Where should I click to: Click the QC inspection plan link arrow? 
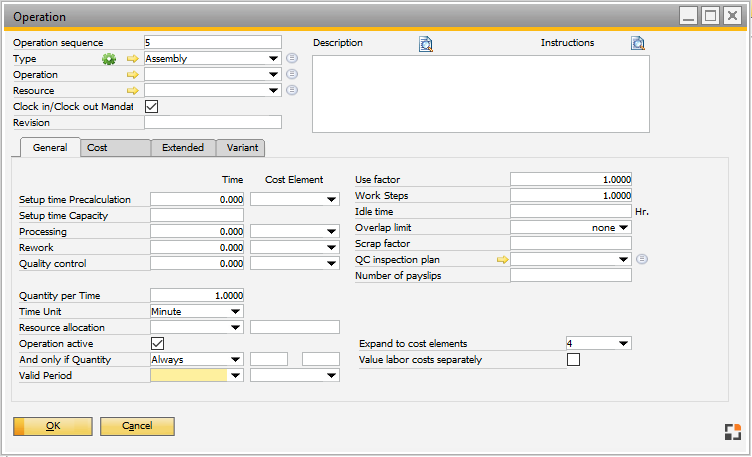502,260
